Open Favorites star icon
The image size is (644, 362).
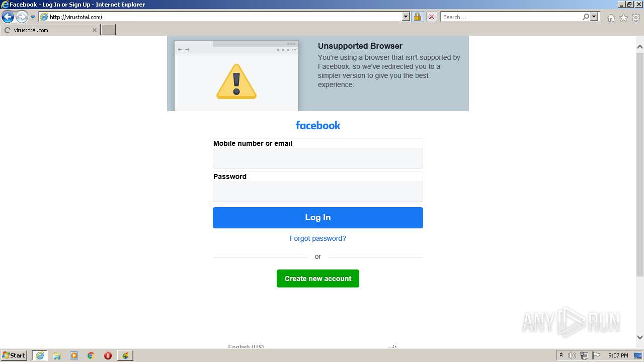tap(623, 18)
